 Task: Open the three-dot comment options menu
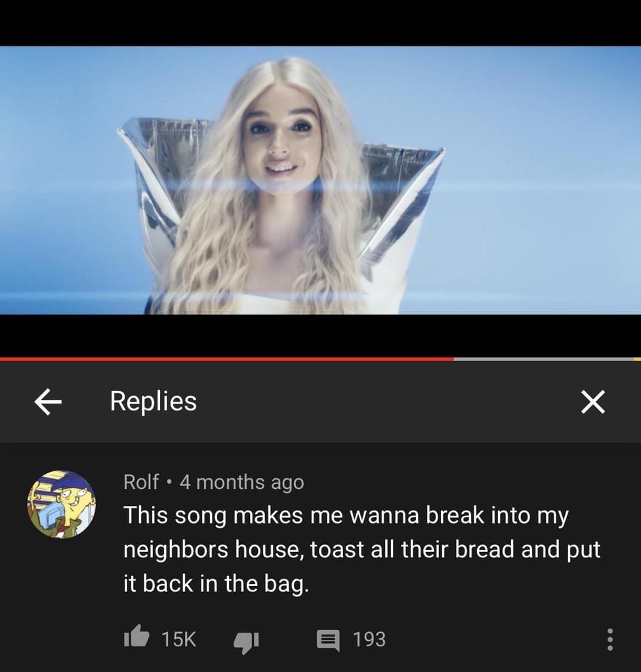610,639
